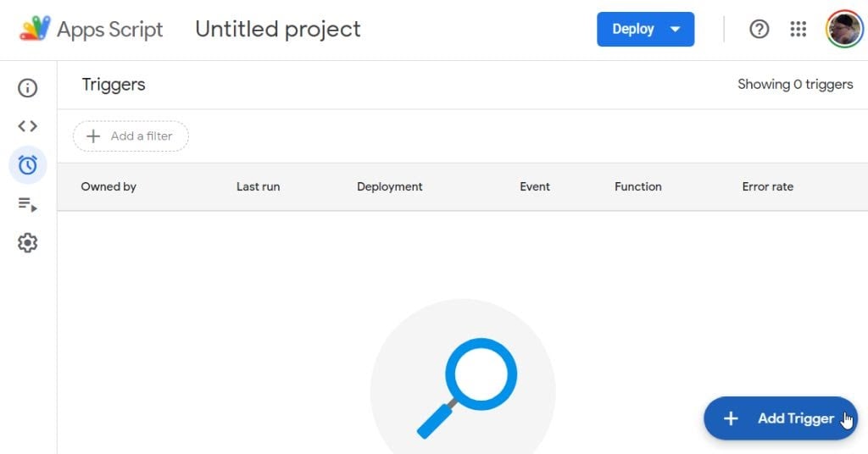The image size is (868, 454).
Task: Click the Deploy button
Action: 633,29
